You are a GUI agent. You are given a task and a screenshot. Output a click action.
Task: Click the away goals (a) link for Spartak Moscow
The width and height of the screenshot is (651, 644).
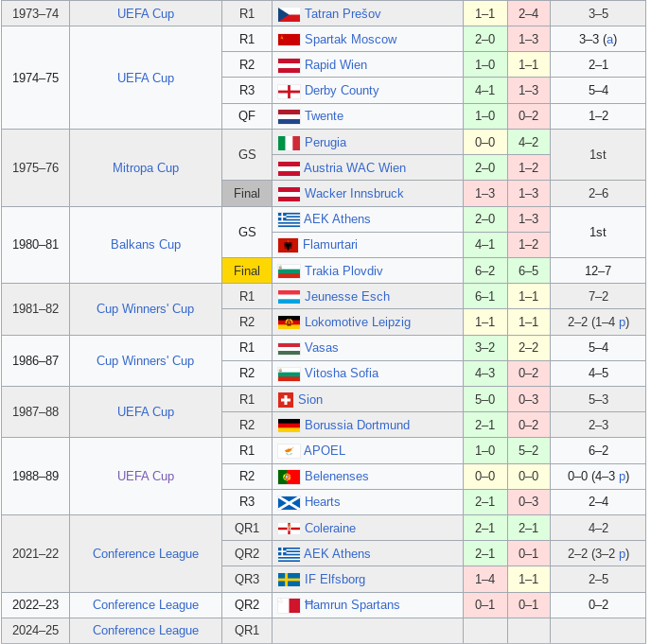609,40
